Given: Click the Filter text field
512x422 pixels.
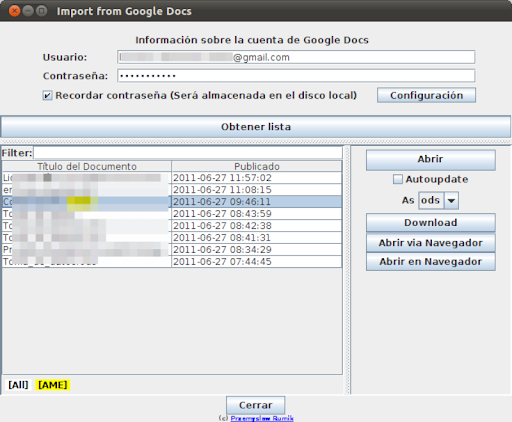Looking at the screenshot, I should (188, 153).
